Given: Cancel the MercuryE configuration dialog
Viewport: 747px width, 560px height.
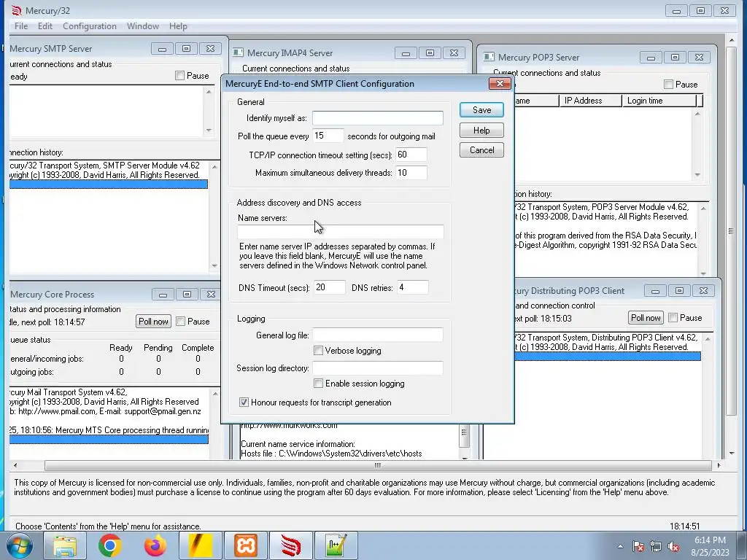Looking at the screenshot, I should [481, 150].
